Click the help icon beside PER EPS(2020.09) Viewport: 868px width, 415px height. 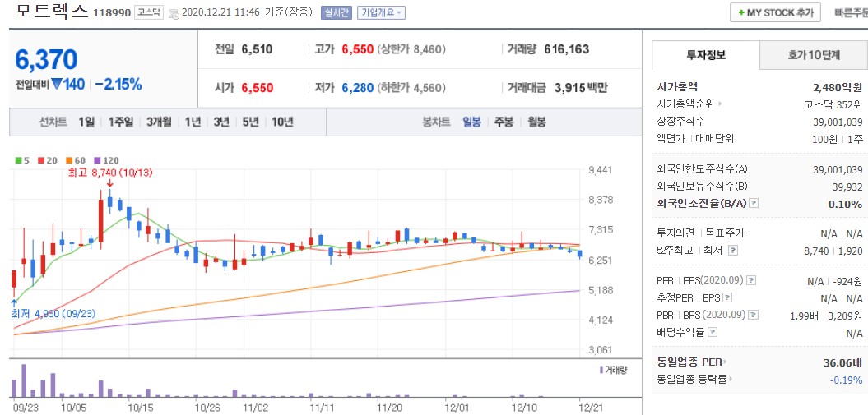coord(751,280)
